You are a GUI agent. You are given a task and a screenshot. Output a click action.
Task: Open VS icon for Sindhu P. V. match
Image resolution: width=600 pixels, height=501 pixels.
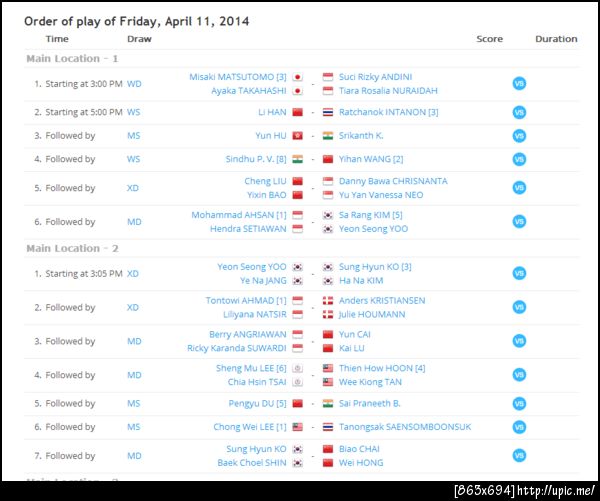[x=518, y=159]
